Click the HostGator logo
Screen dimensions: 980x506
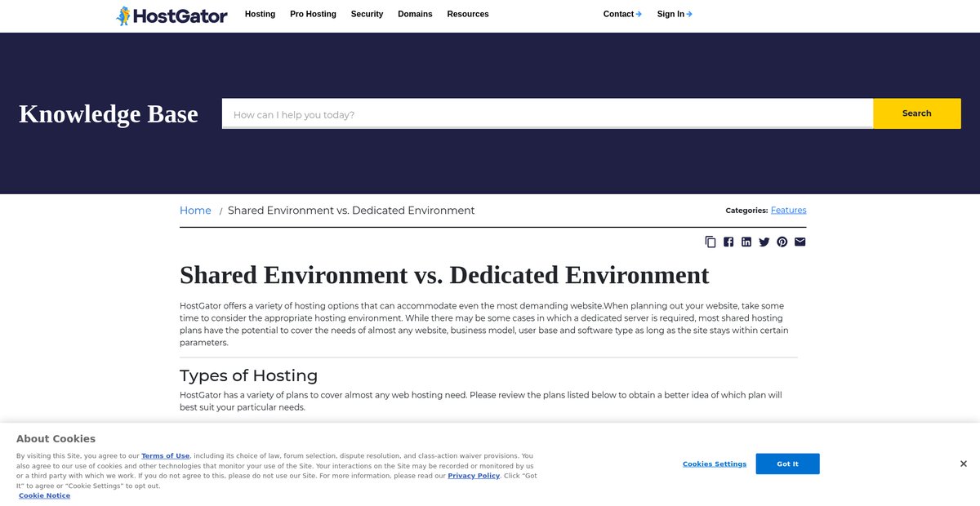pyautogui.click(x=171, y=15)
